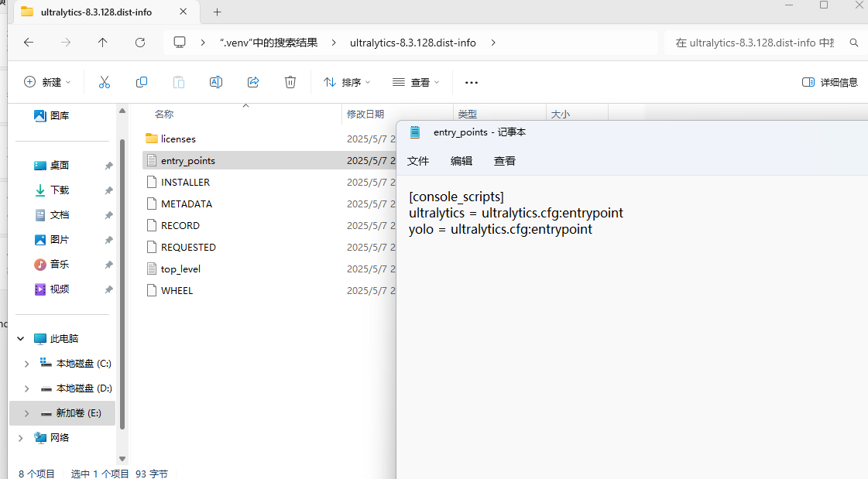Open Notepad View (查看) menu
This screenshot has width=868, height=479.
point(504,161)
